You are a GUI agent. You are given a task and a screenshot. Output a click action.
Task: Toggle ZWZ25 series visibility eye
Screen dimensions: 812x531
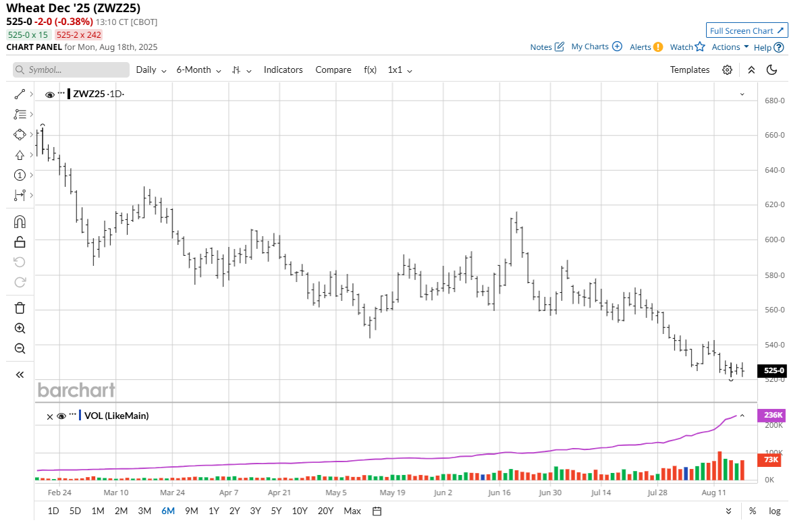pos(49,94)
